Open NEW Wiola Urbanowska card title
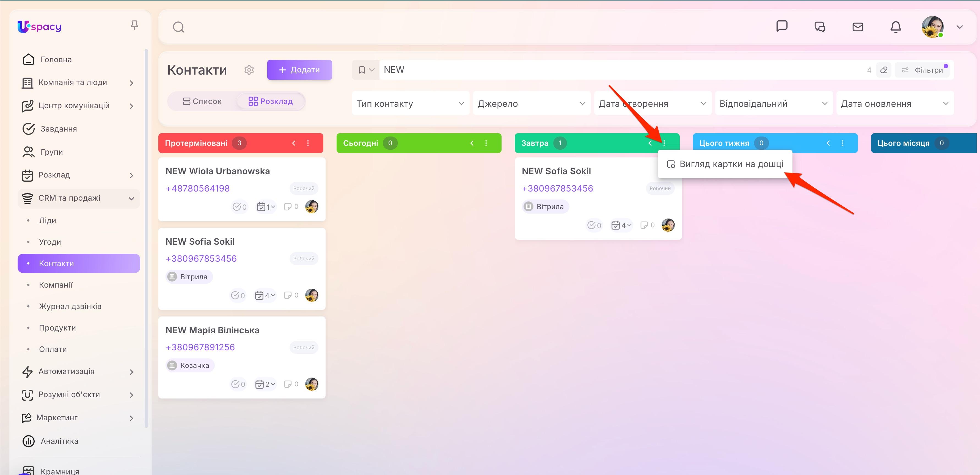980x475 pixels. click(218, 171)
